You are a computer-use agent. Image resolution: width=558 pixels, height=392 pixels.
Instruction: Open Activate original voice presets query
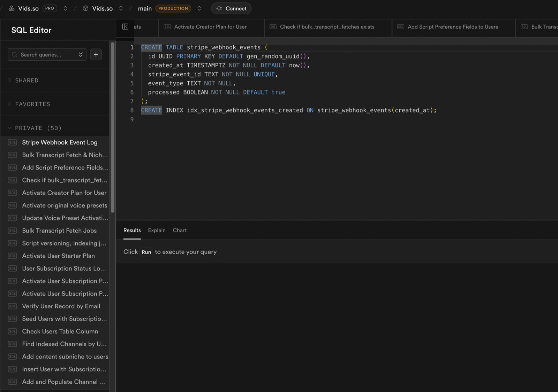55,205
